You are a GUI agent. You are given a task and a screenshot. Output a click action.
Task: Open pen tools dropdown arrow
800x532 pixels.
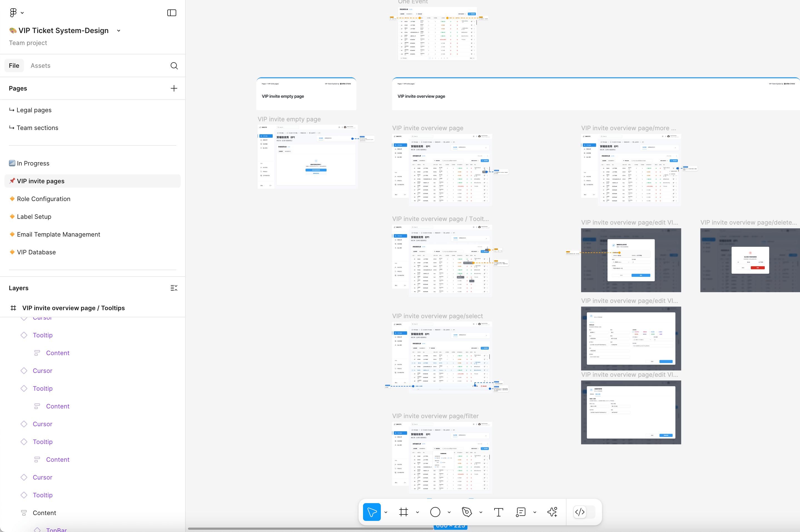[x=481, y=512]
